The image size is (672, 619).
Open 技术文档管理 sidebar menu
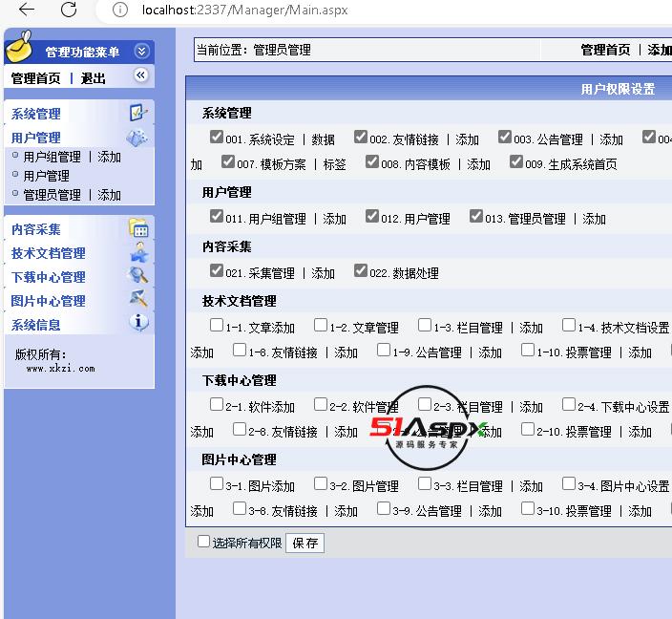coord(48,253)
